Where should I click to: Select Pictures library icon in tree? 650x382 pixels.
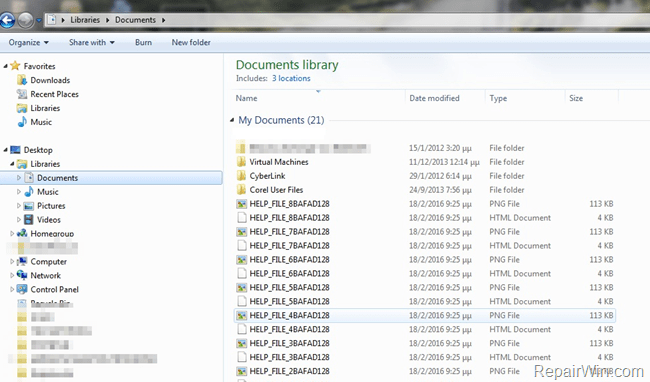(x=29, y=206)
